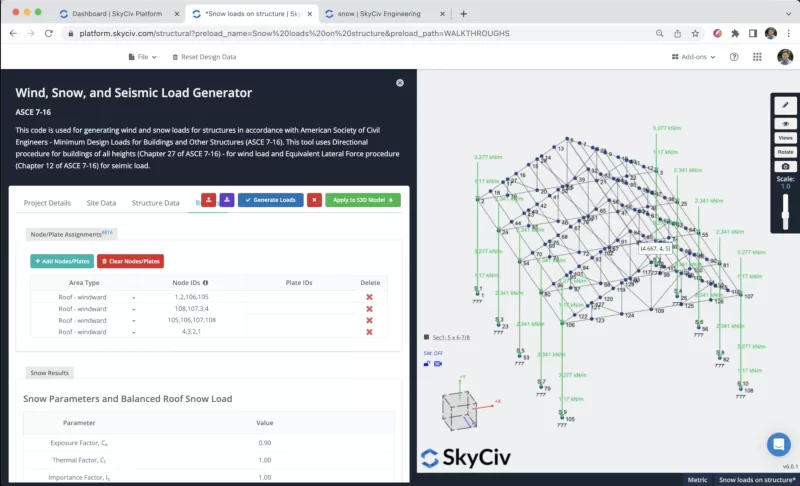This screenshot has height=486, width=800.
Task: Bookmark the page with the star icon
Action: (695, 33)
